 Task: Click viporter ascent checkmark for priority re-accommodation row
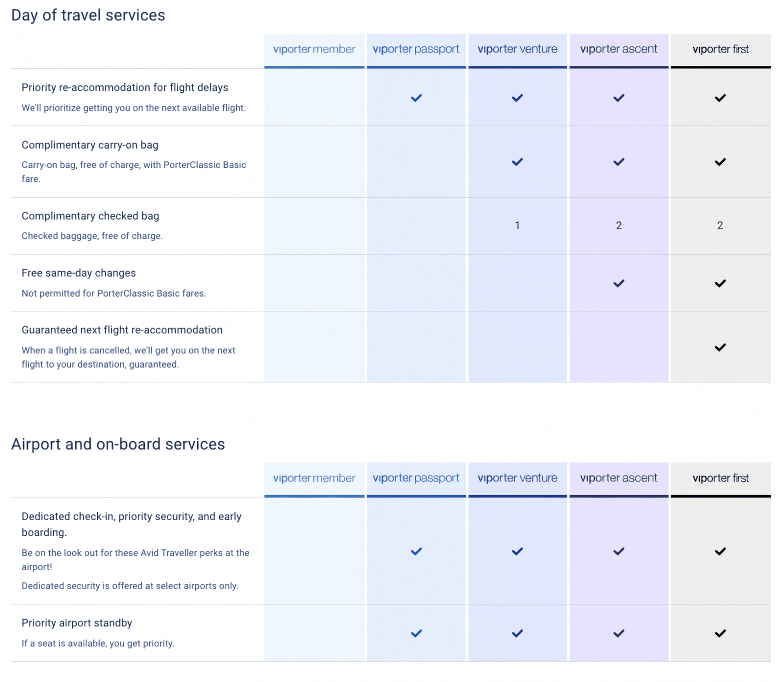click(x=619, y=98)
